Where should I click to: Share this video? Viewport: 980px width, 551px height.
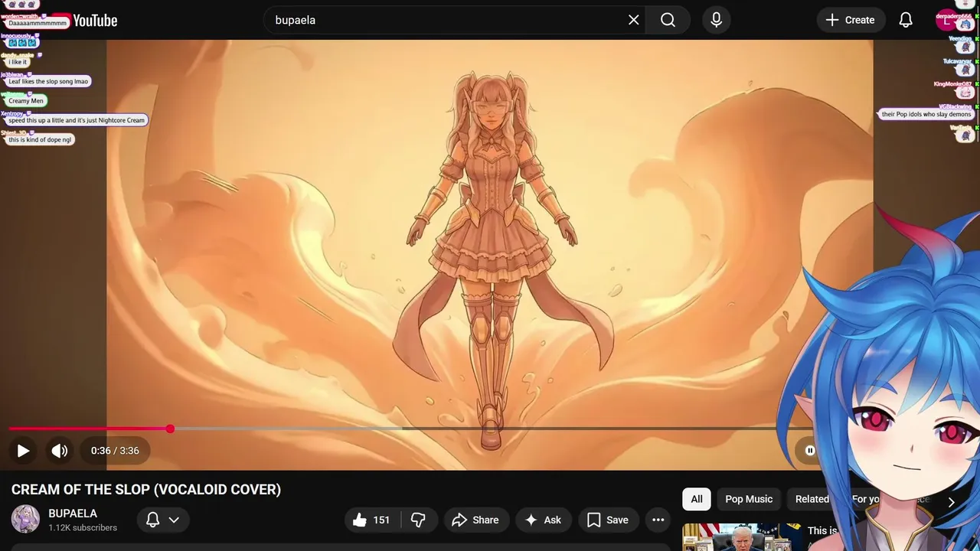pyautogui.click(x=475, y=520)
